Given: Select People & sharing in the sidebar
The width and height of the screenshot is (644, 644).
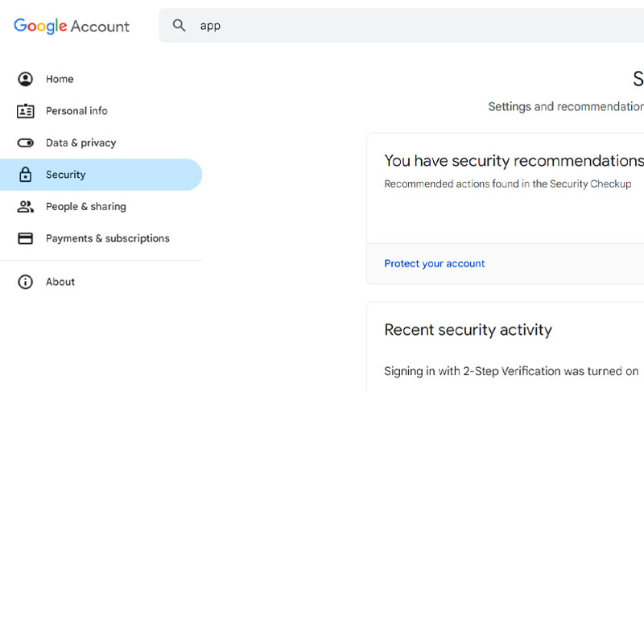Looking at the screenshot, I should (x=85, y=206).
